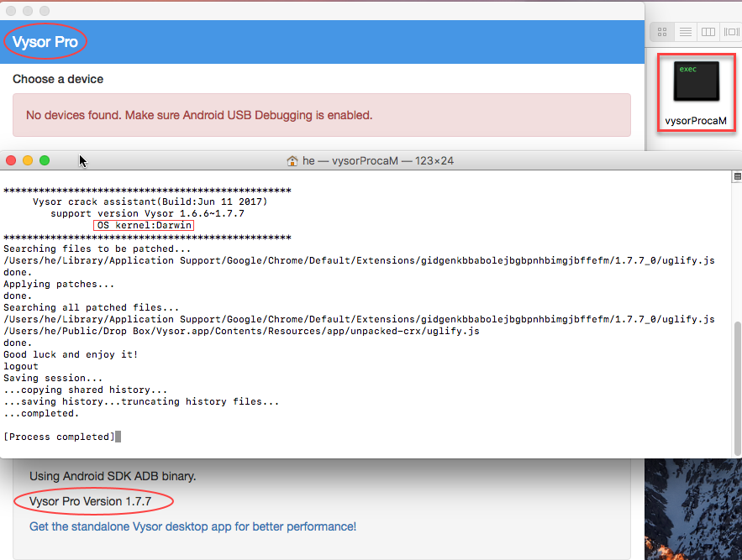Switch Finder to cover flow view
This screenshot has height=560, width=742.
click(x=731, y=32)
